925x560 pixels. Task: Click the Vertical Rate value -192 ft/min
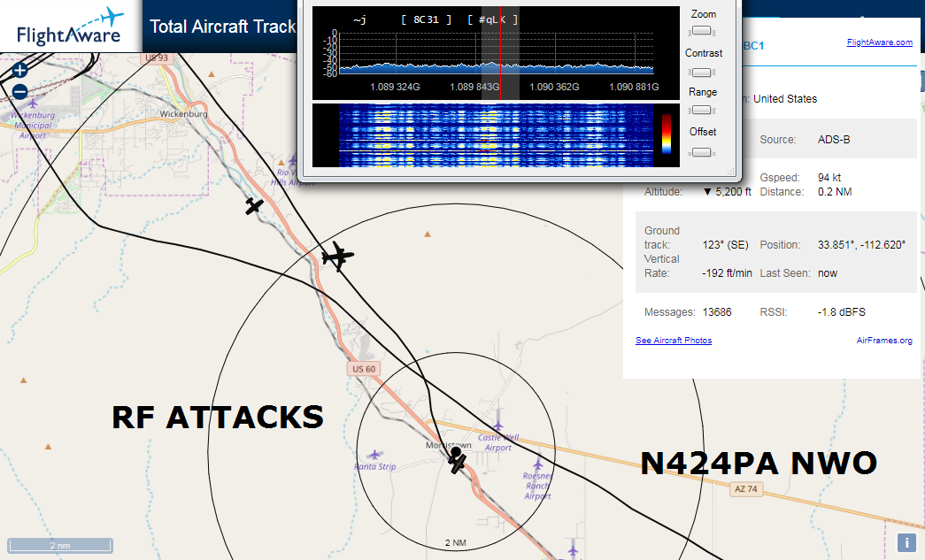click(727, 273)
